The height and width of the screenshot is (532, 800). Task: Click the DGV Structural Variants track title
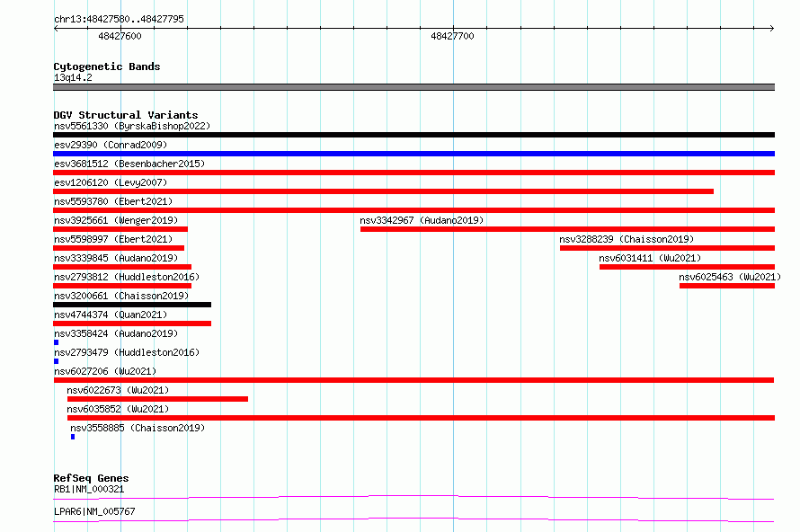coord(126,115)
